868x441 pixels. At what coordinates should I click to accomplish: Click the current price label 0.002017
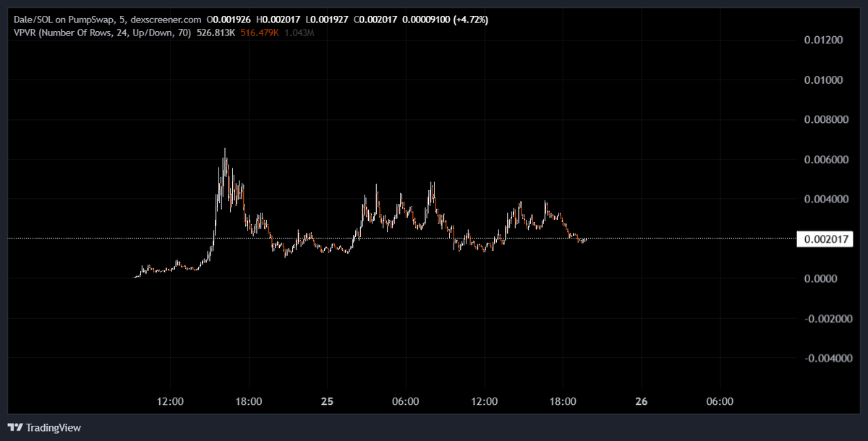(x=825, y=239)
